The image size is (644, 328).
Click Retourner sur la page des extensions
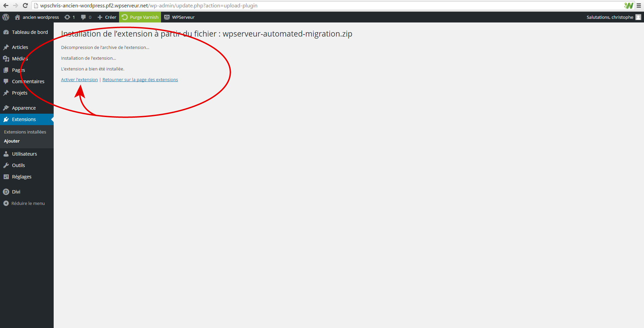point(140,79)
